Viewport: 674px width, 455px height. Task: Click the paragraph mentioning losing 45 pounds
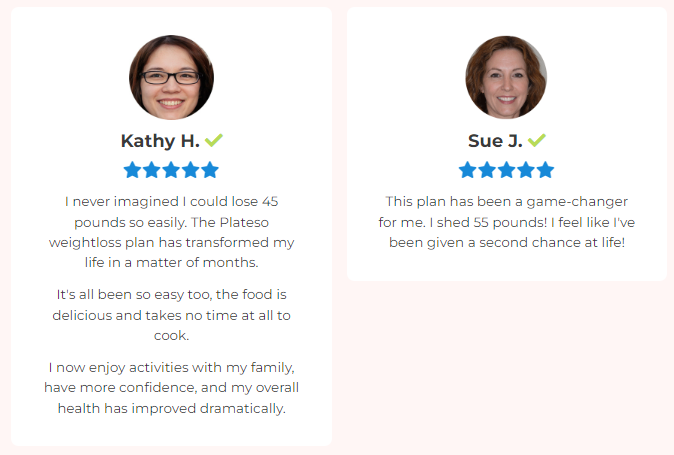pyautogui.click(x=172, y=232)
